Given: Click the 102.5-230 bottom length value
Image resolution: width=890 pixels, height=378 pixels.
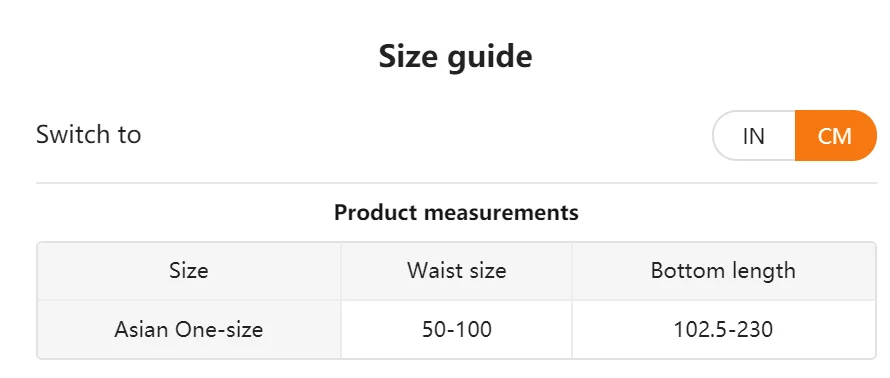Looking at the screenshot, I should click(723, 329).
